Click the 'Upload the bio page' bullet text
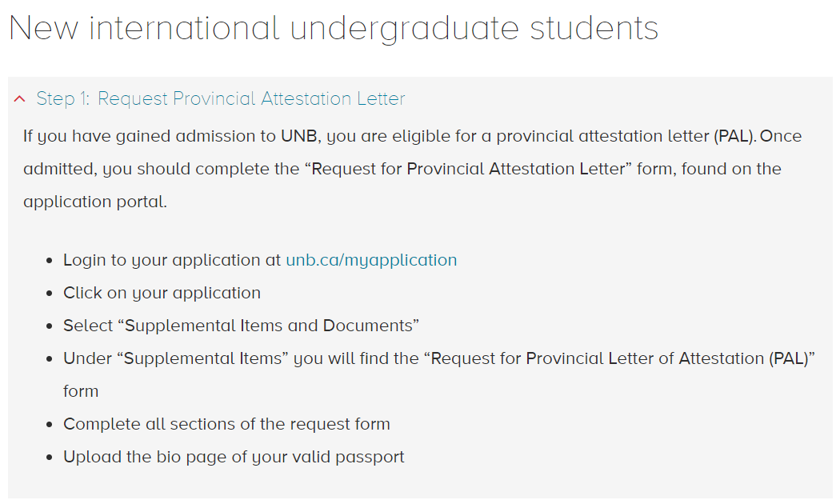This screenshot has width=836, height=504. 234,457
